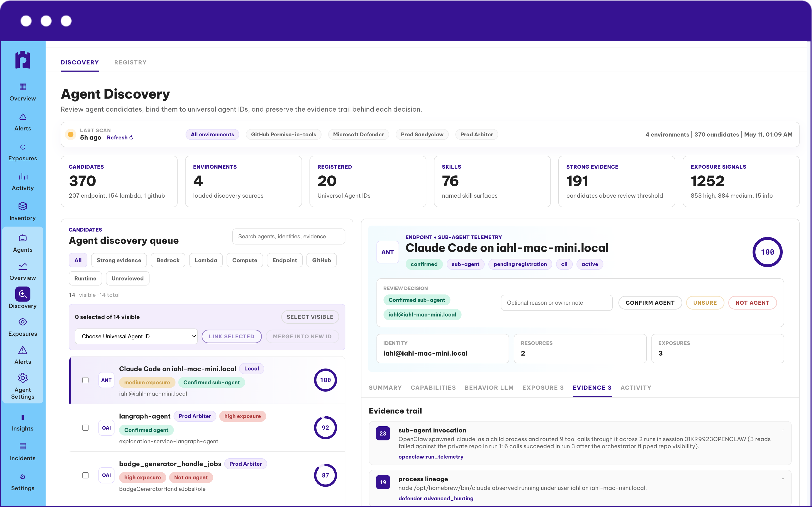Open the top Overview grid icon
Image resolution: width=812 pixels, height=507 pixels.
coord(23,87)
